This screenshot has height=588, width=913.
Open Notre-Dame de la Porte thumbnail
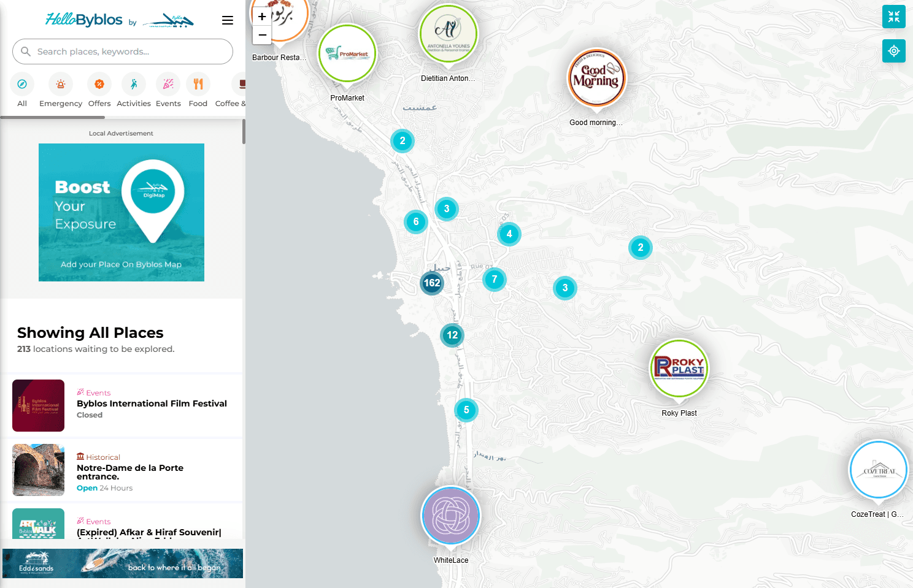tap(38, 470)
